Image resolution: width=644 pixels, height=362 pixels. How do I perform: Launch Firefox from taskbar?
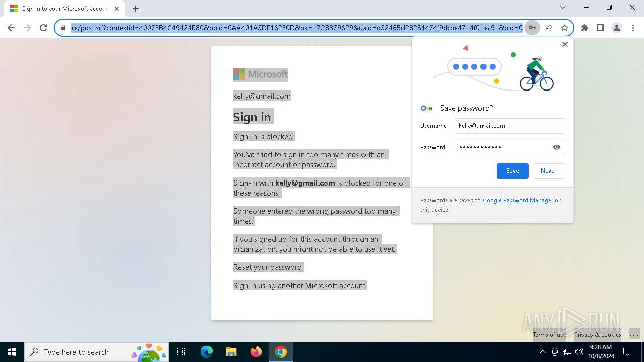[256, 352]
